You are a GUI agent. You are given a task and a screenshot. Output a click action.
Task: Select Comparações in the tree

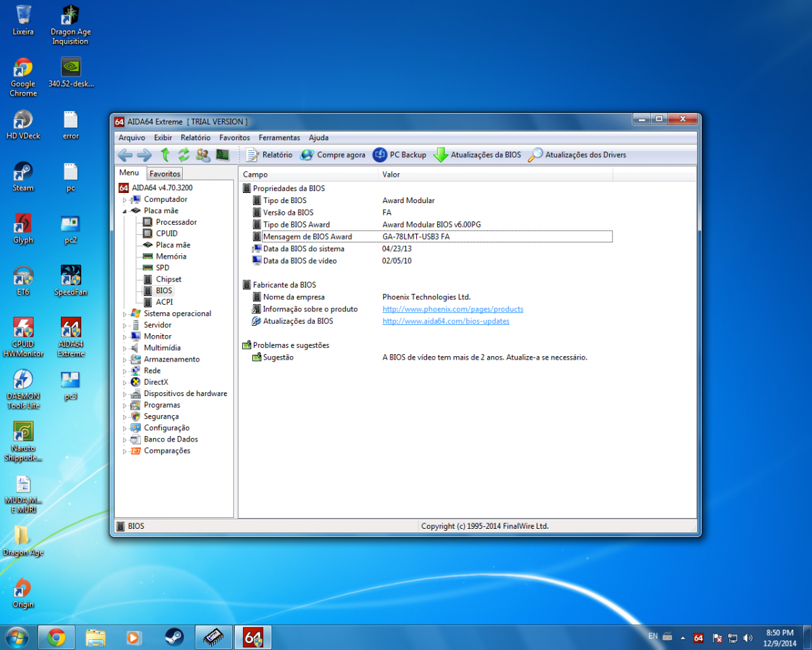(167, 451)
